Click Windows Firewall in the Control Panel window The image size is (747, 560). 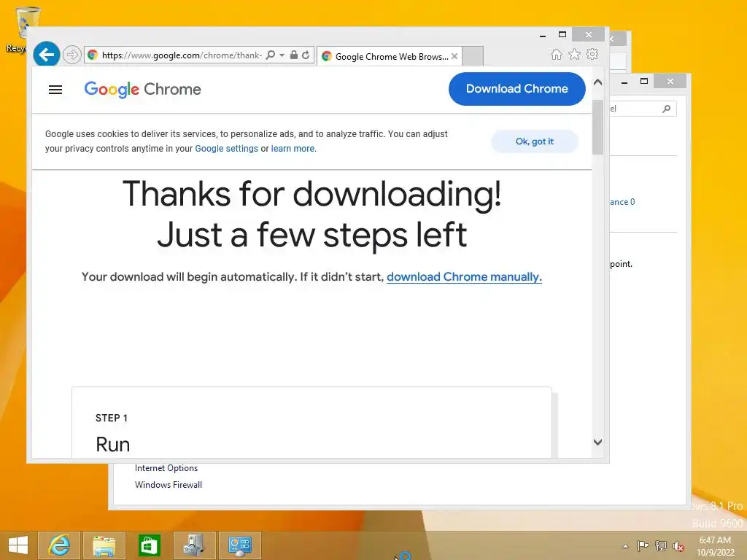point(169,485)
